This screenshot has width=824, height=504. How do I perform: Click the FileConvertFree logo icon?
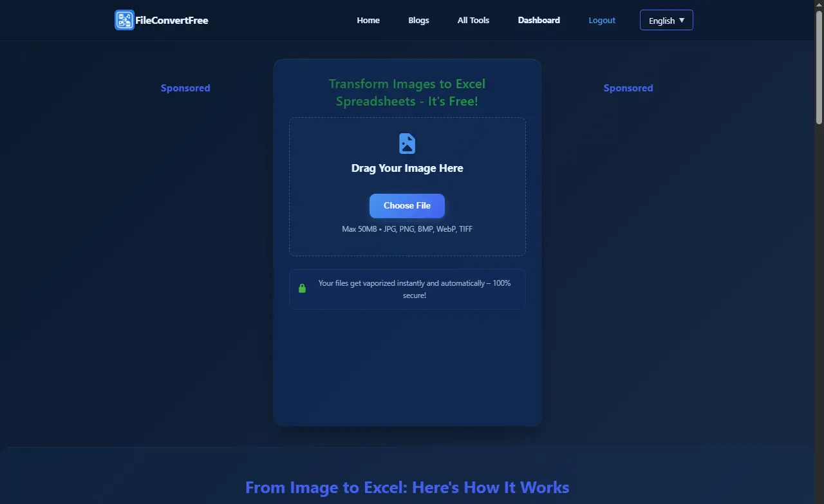(x=124, y=20)
